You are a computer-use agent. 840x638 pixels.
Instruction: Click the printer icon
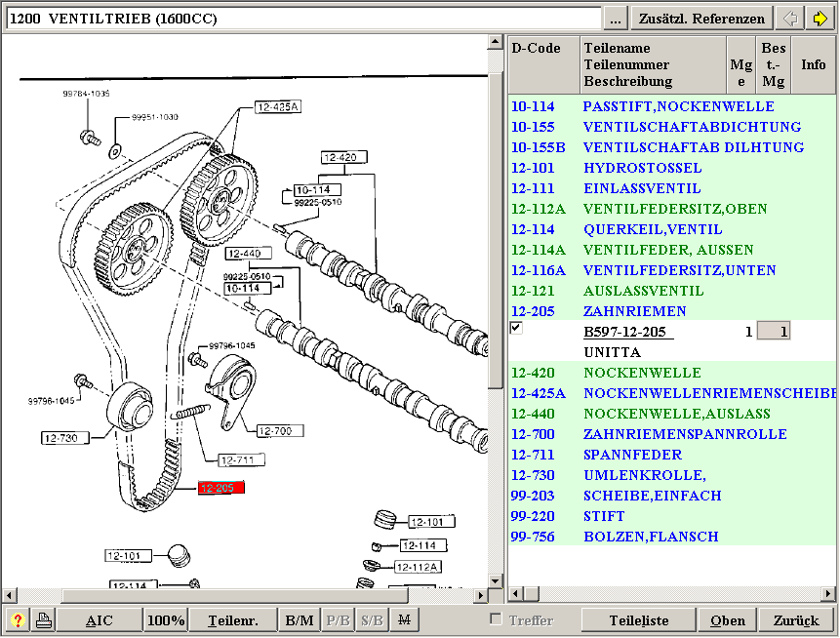coord(44,620)
